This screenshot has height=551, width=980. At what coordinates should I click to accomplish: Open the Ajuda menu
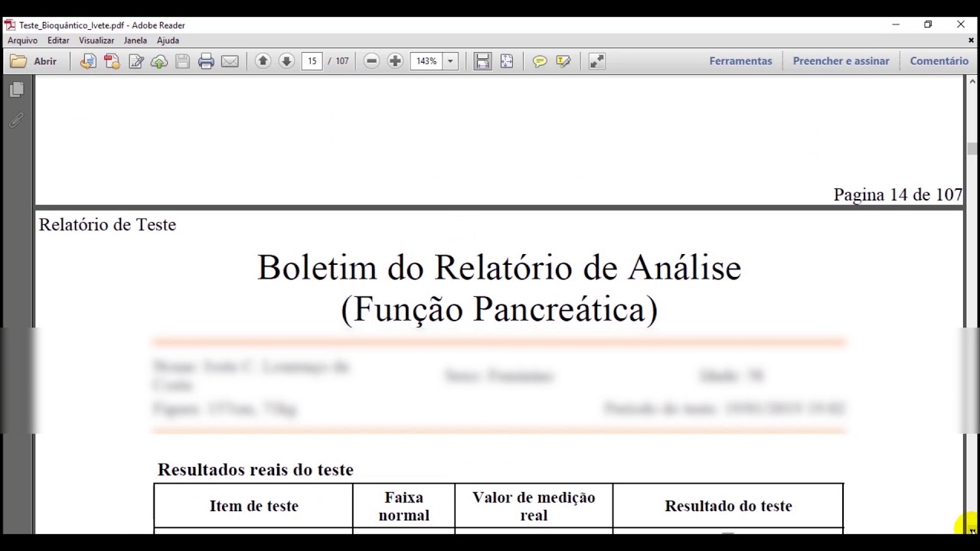click(x=168, y=41)
